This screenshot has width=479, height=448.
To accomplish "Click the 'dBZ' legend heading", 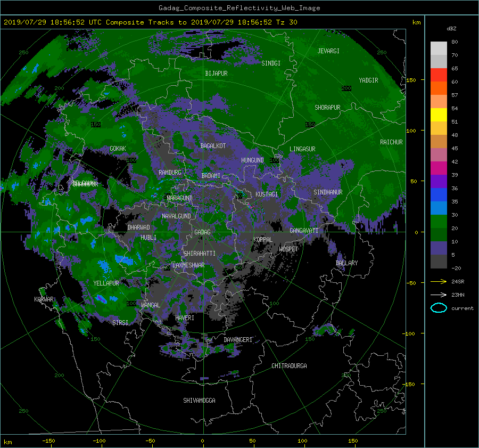I will 451,29.
